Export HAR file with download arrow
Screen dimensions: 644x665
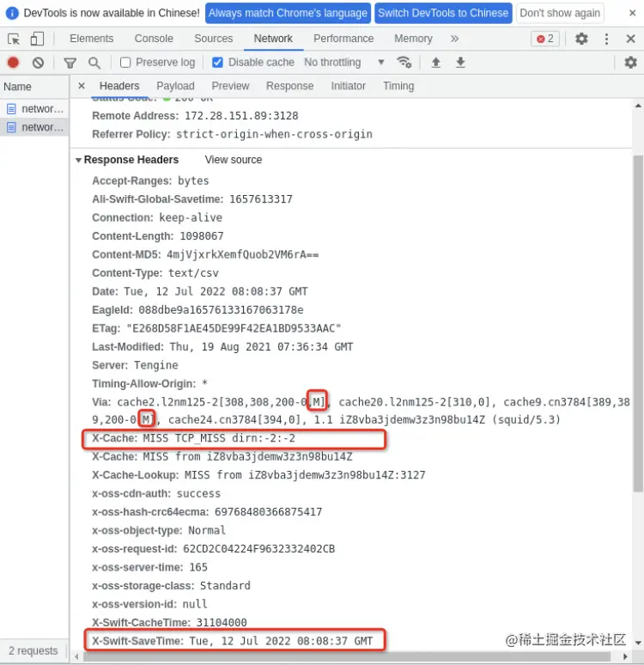point(460,63)
